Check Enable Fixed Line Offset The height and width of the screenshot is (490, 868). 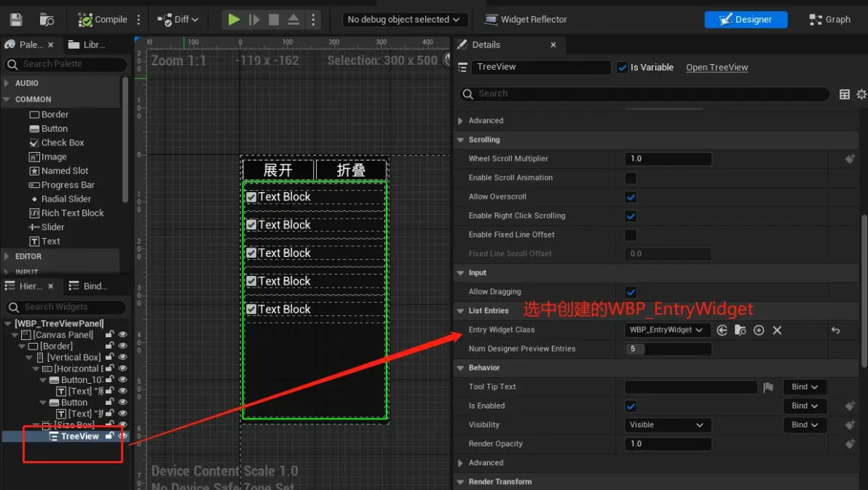click(631, 234)
